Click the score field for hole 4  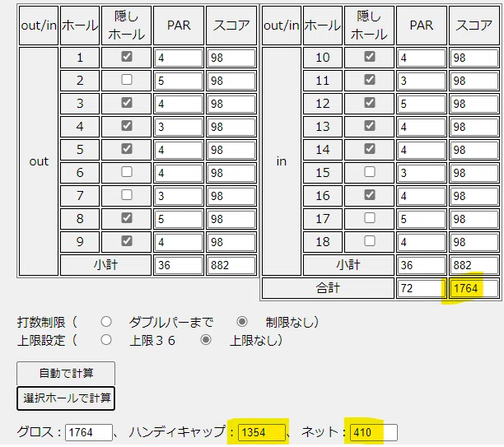(231, 127)
